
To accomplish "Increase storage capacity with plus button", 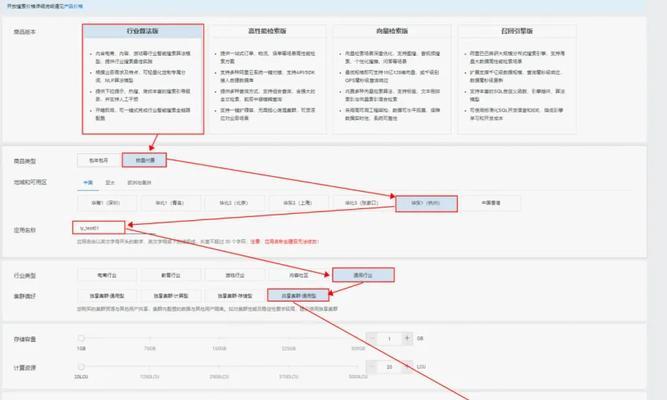I will pos(407,339).
